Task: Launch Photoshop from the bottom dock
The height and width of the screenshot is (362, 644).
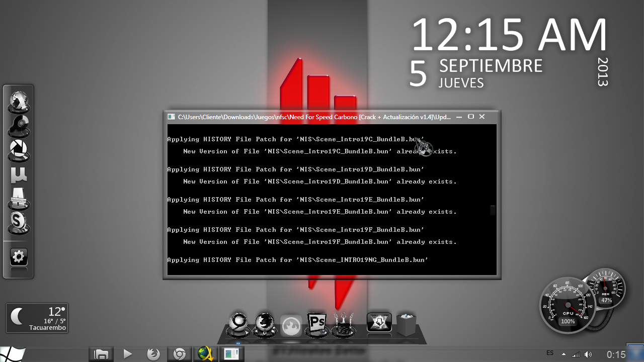Action: click(317, 324)
